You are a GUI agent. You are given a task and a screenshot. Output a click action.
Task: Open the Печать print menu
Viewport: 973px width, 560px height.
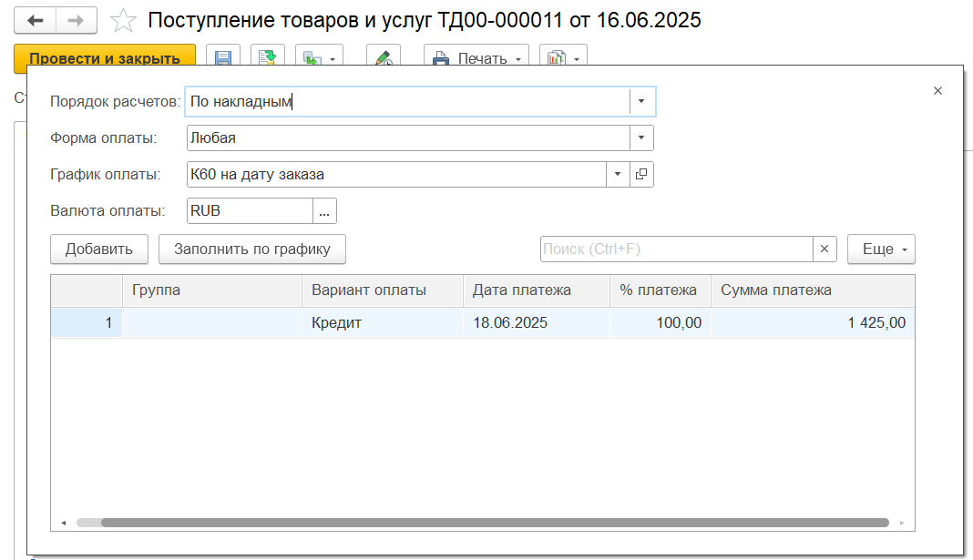[x=476, y=58]
